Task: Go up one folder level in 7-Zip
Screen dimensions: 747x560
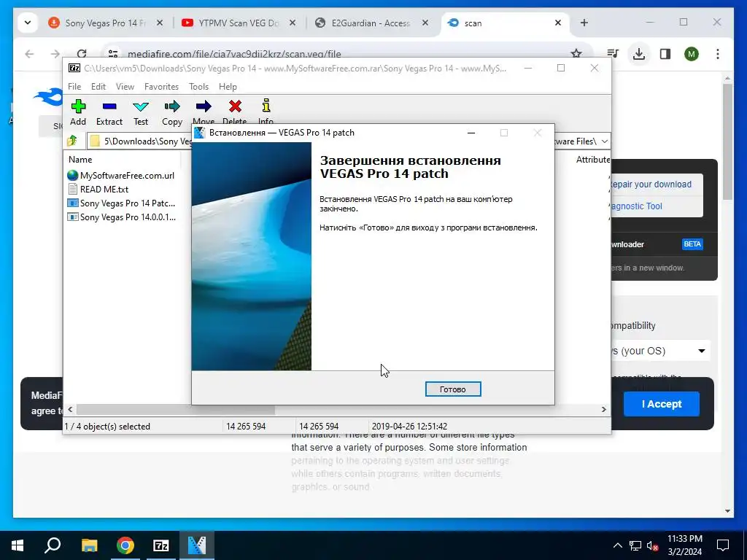Action: click(72, 141)
